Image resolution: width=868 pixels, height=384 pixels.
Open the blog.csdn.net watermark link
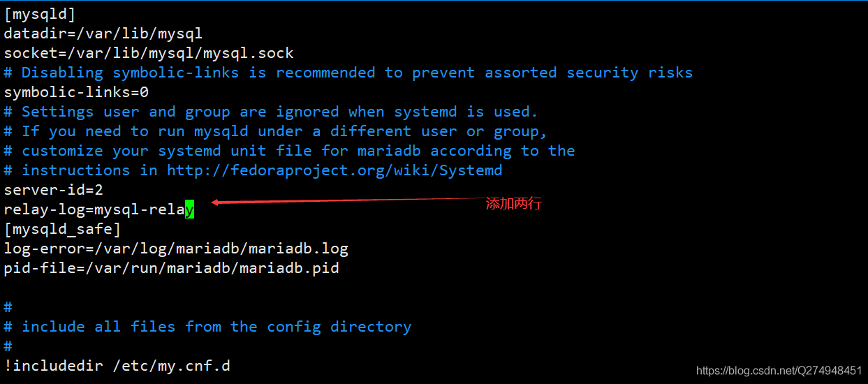(779, 371)
